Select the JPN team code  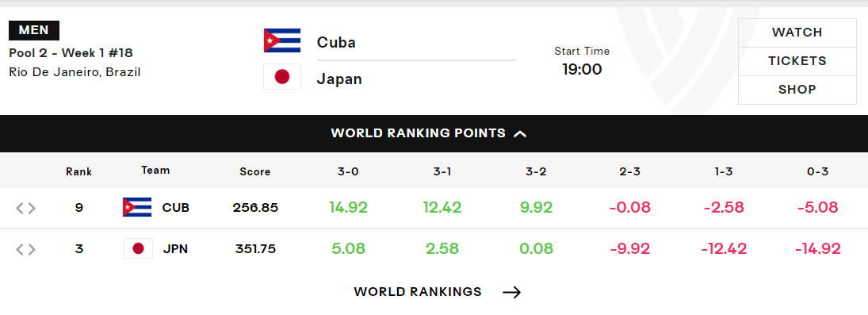(175, 249)
